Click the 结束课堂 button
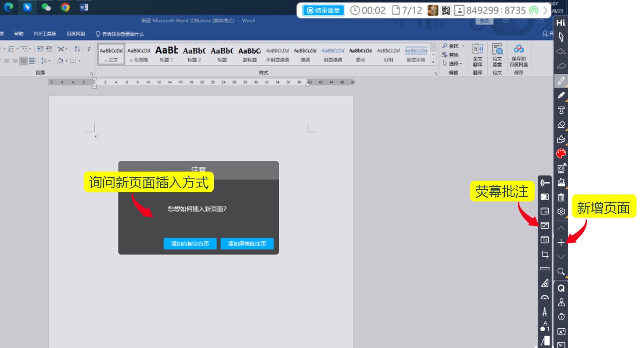Image resolution: width=644 pixels, height=348 pixels. point(323,10)
